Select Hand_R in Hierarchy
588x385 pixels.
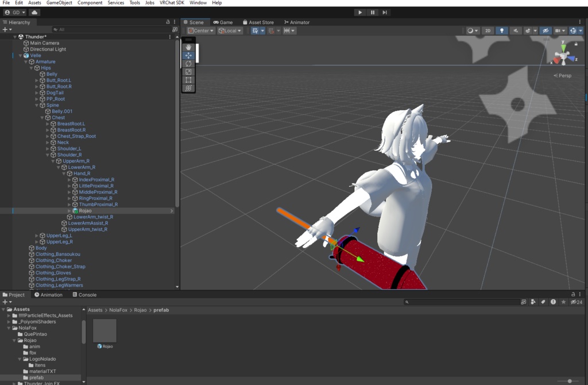click(82, 174)
